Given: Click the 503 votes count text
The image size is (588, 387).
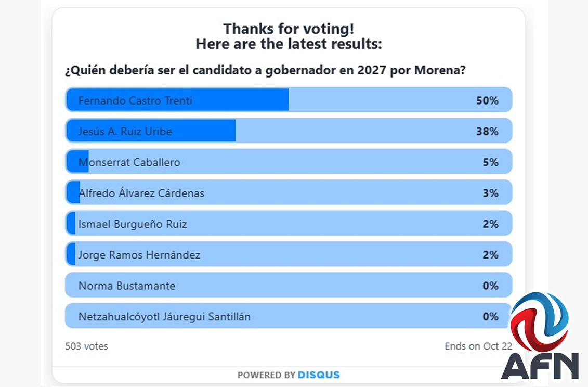Looking at the screenshot, I should tap(86, 346).
